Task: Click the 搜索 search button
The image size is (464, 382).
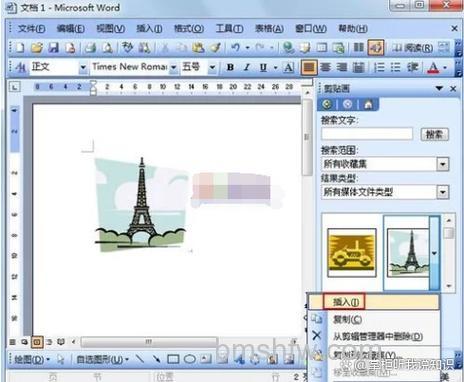Action: coord(434,135)
